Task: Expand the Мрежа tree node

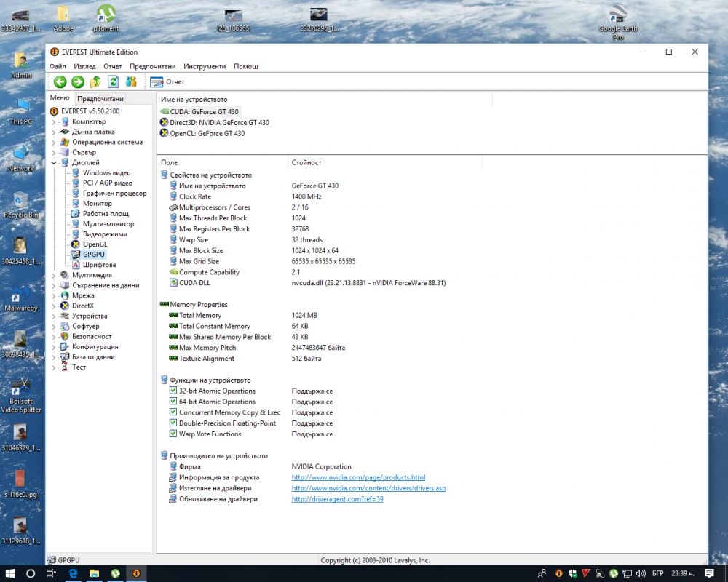Action: 53,295
